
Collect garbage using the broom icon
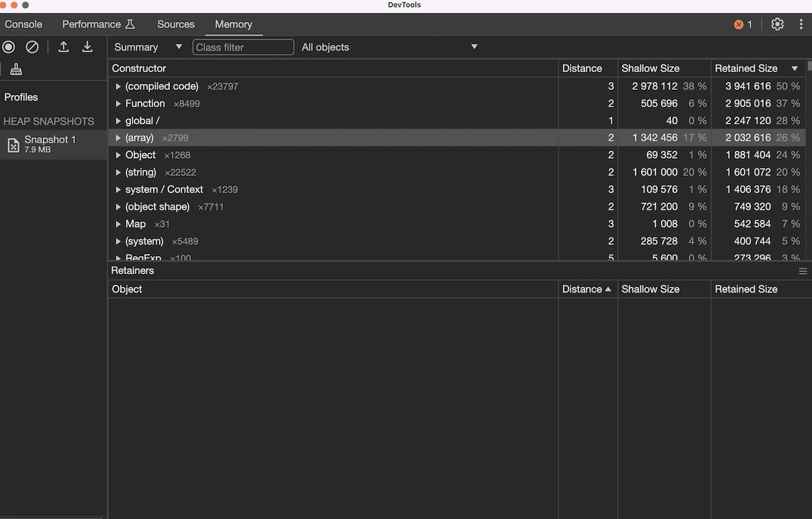(x=16, y=69)
